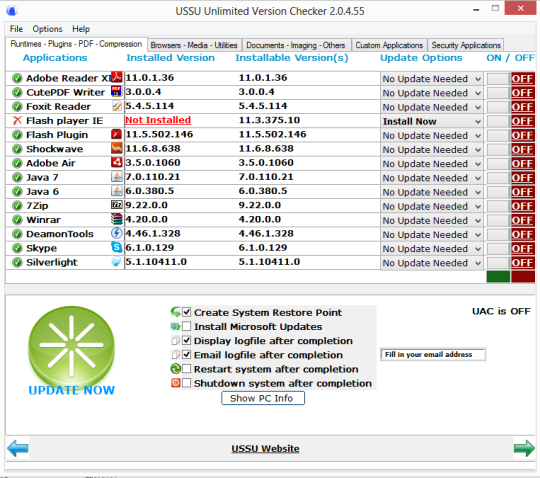Open Update Options dropdown for Skype
The width and height of the screenshot is (540, 478).
pos(432,249)
